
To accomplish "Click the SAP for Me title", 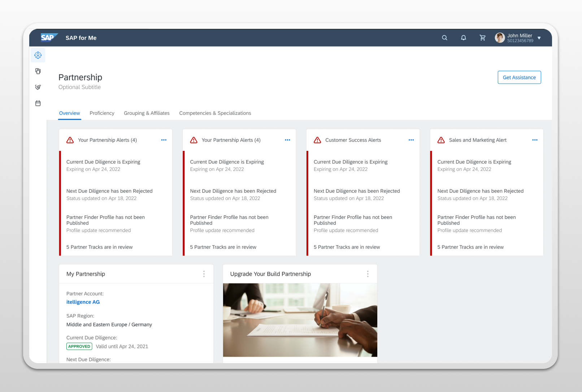I will pyautogui.click(x=81, y=38).
